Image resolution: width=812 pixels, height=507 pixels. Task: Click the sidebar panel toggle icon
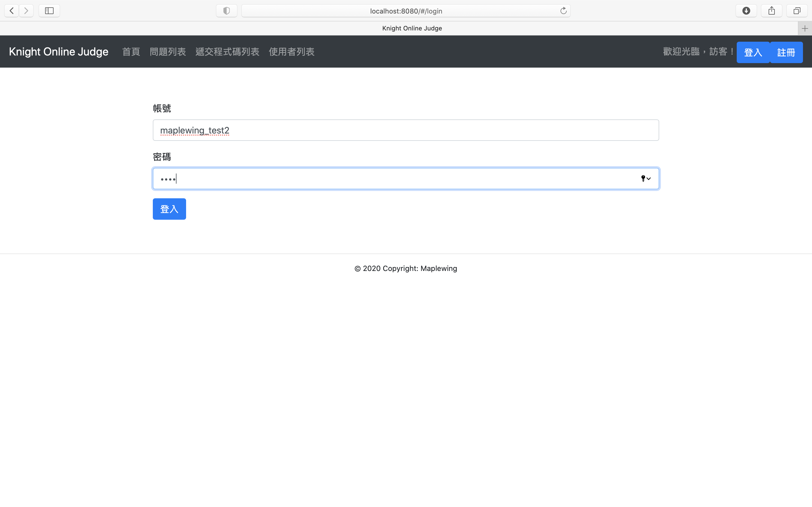49,10
